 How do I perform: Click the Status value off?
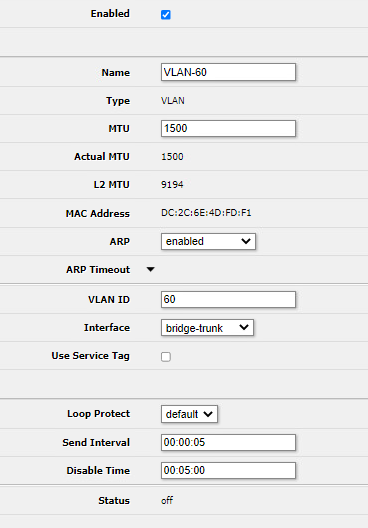(x=167, y=500)
